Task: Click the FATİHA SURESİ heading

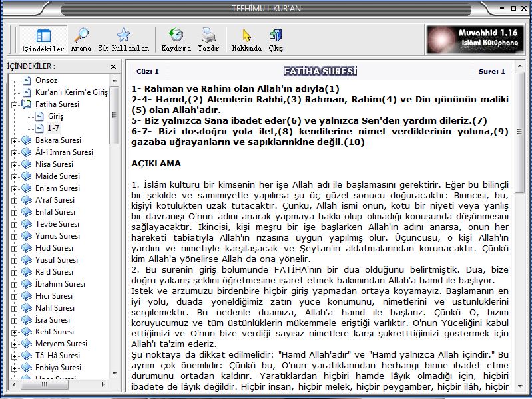Action: pos(320,72)
